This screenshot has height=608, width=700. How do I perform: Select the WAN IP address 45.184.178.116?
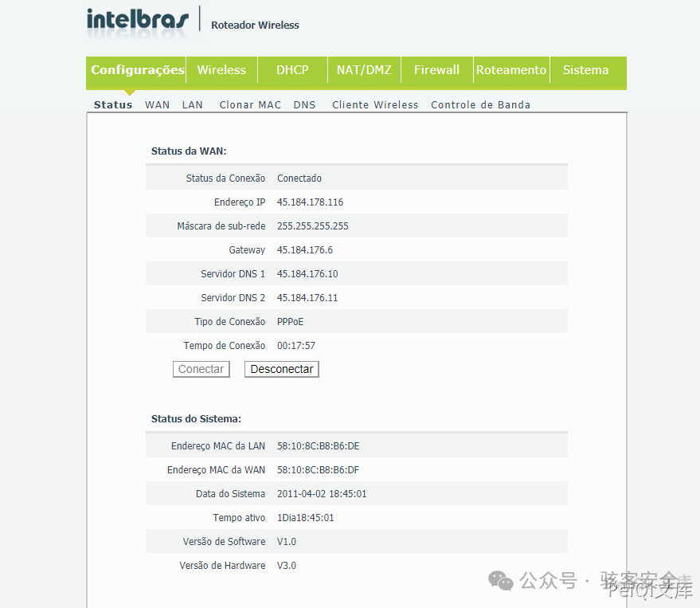(310, 202)
